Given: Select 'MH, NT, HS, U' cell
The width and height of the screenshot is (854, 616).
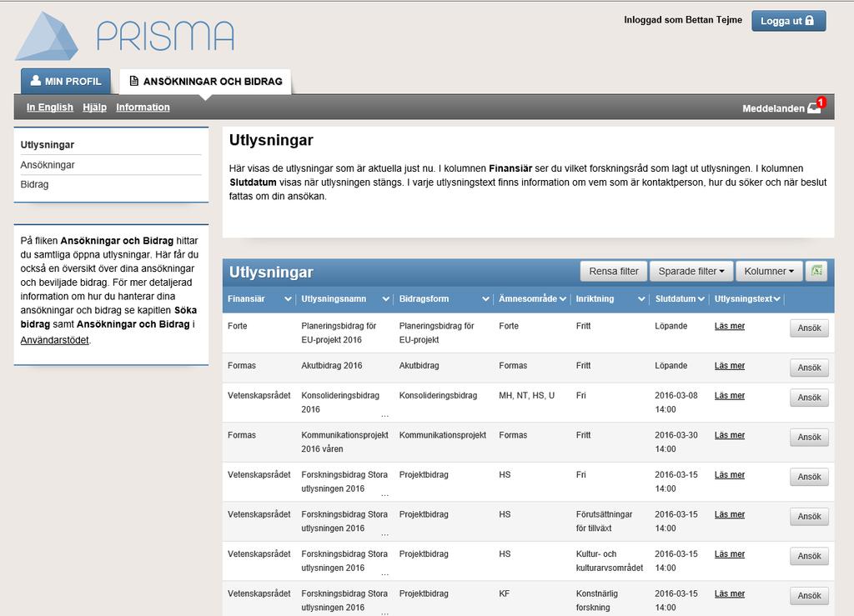Looking at the screenshot, I should (527, 396).
